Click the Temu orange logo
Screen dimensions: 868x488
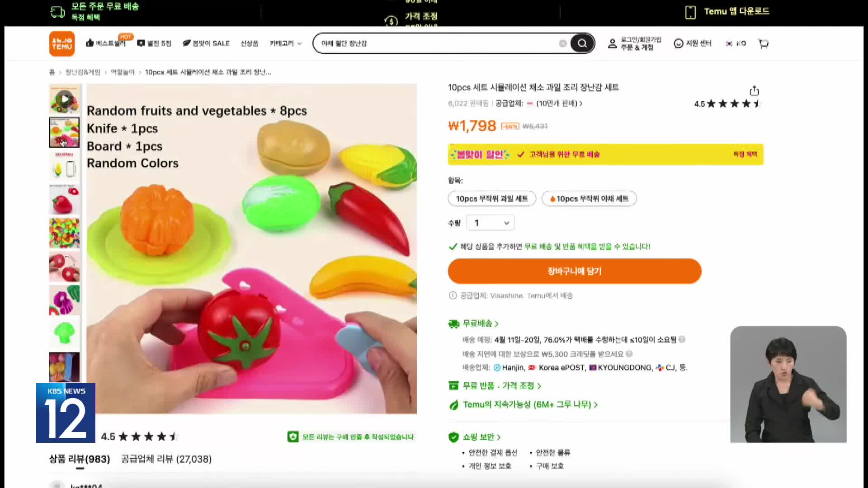tap(62, 43)
